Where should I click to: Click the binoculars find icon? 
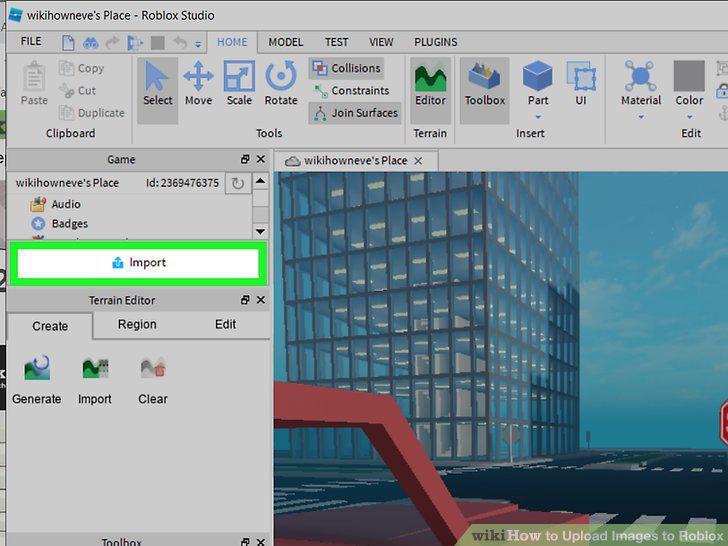pyautogui.click(x=91, y=43)
